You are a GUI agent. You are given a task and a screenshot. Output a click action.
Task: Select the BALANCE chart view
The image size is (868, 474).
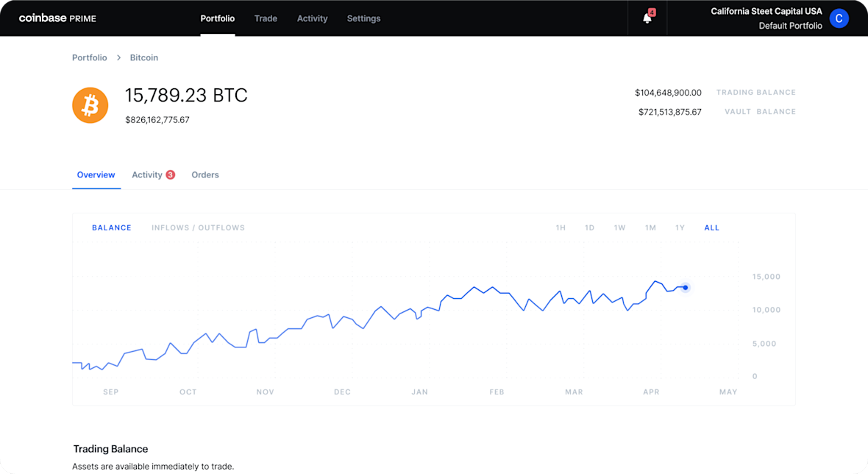point(112,227)
